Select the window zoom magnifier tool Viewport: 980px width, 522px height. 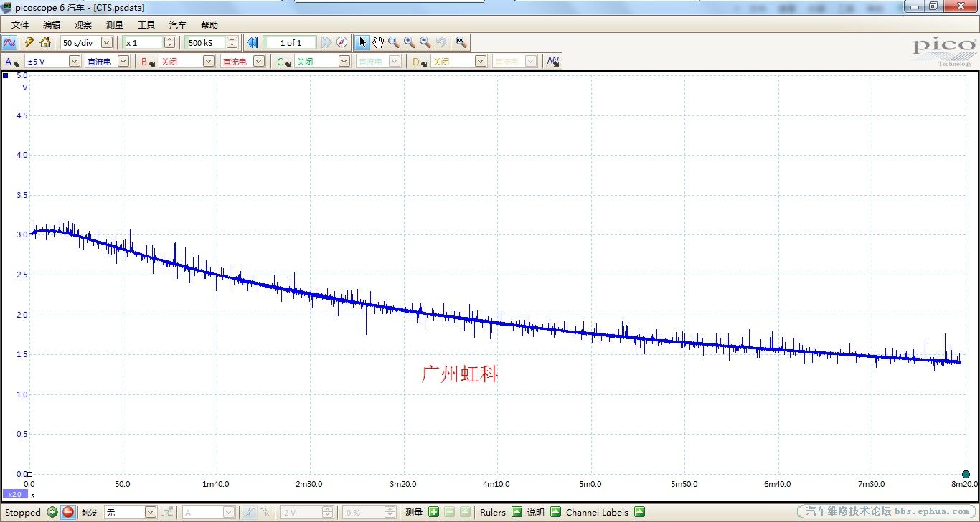tap(394, 42)
